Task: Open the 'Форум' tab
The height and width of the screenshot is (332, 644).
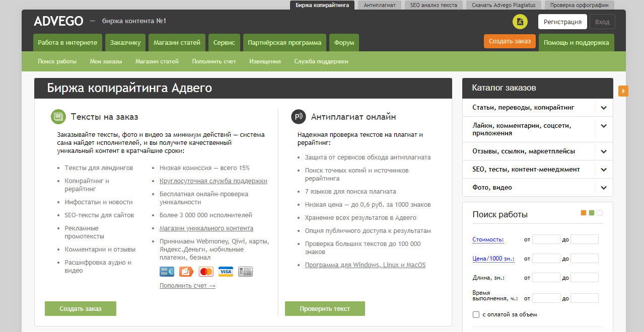Action: pyautogui.click(x=344, y=43)
